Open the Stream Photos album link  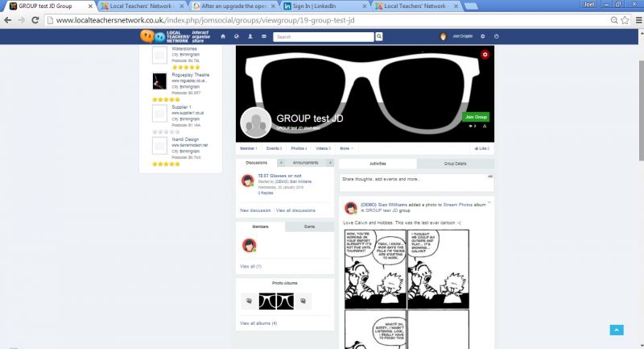(x=457, y=204)
